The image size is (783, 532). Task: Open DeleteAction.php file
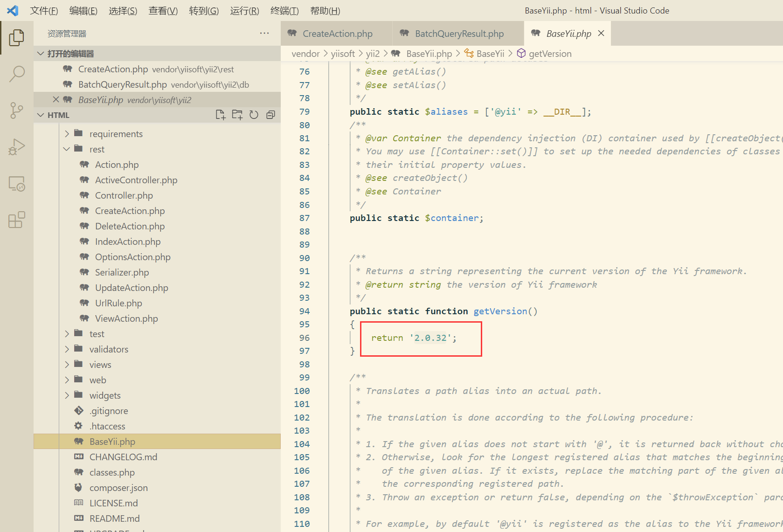pyautogui.click(x=130, y=226)
